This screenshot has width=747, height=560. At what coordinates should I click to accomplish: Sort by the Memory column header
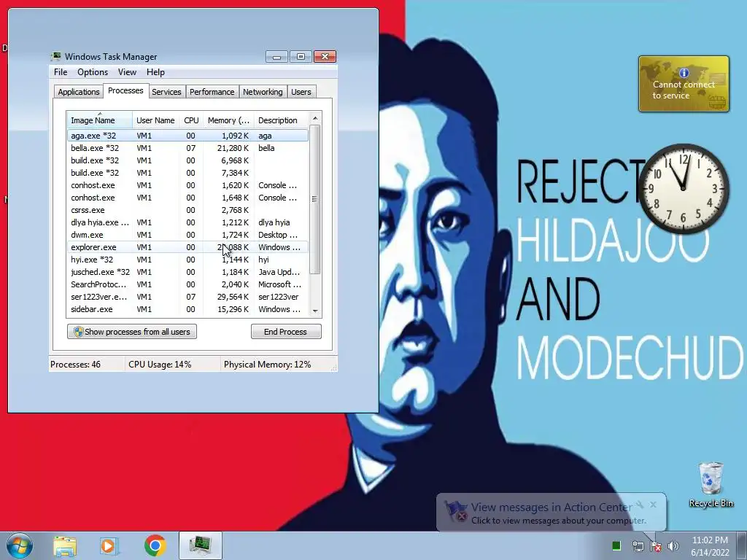228,120
